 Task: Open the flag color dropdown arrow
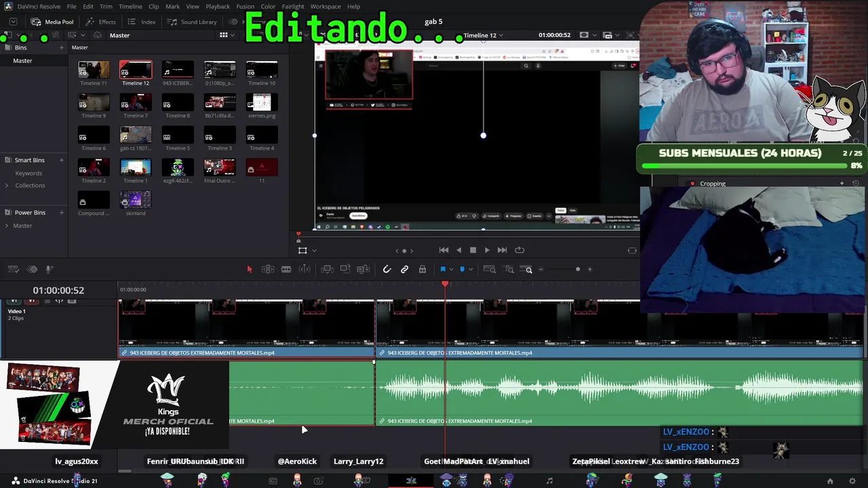coord(451,270)
